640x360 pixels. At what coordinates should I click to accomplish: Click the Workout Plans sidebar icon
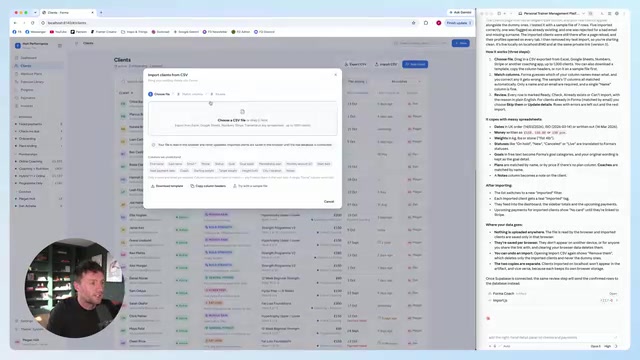tap(17, 74)
